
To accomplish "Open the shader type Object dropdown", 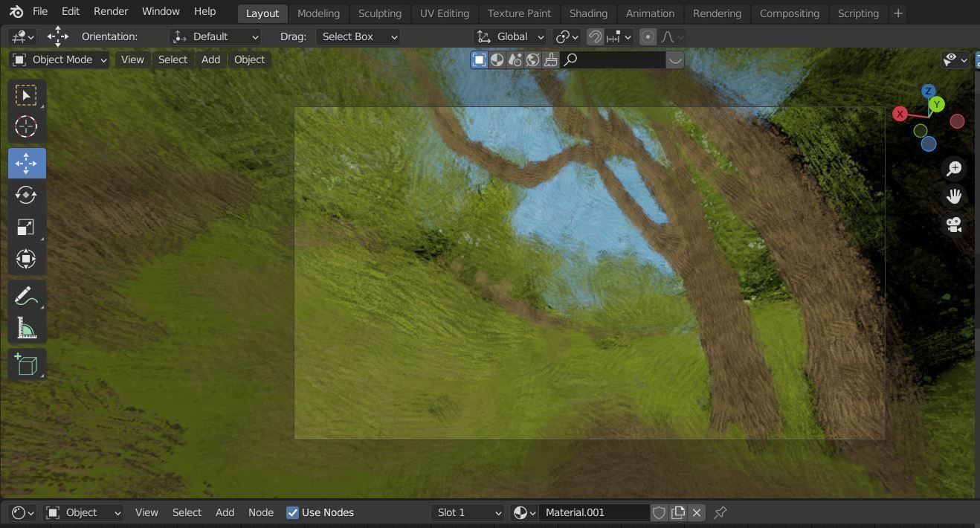I will coord(83,512).
